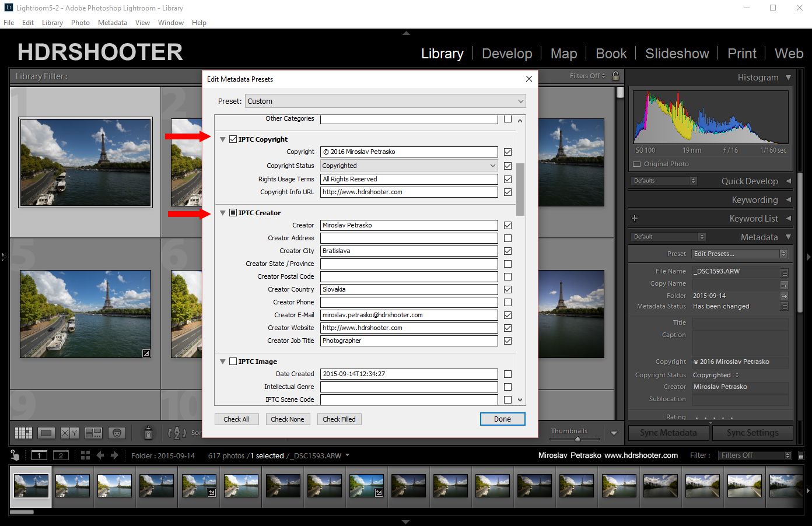Viewport: 812px width, 526px height.
Task: Open Survey view icon
Action: pos(93,433)
